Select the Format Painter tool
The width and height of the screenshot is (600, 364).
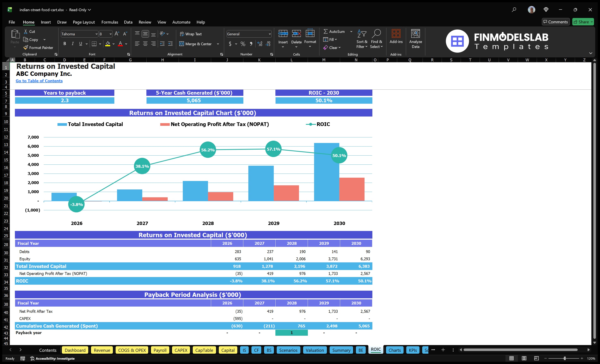tap(38, 48)
